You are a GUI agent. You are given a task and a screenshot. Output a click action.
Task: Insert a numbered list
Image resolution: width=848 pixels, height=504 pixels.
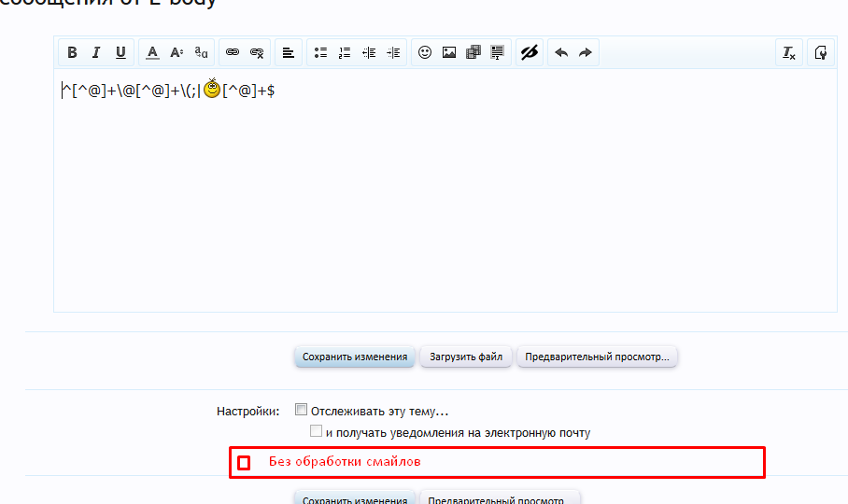pyautogui.click(x=345, y=53)
